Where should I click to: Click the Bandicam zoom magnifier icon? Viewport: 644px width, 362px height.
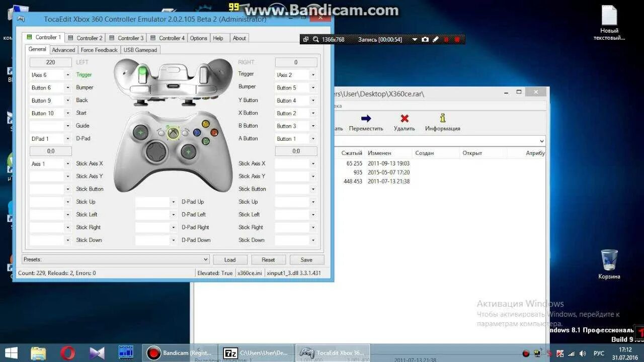(x=316, y=39)
